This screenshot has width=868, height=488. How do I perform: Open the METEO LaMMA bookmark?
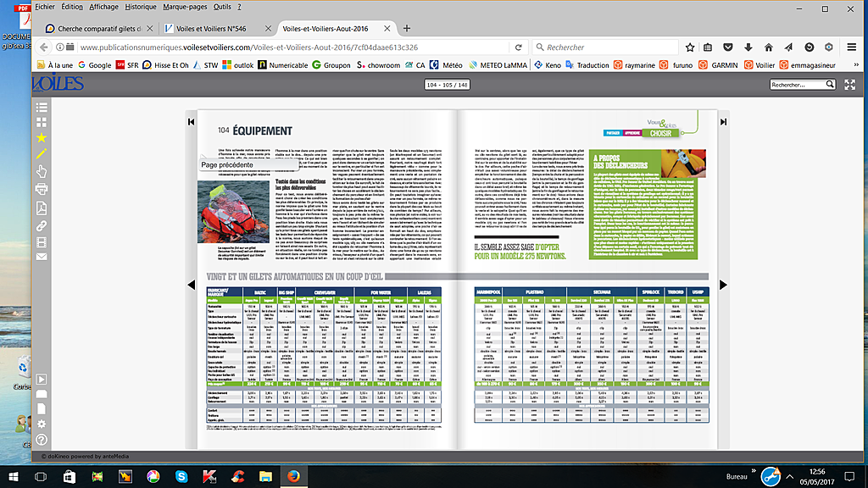tap(498, 64)
